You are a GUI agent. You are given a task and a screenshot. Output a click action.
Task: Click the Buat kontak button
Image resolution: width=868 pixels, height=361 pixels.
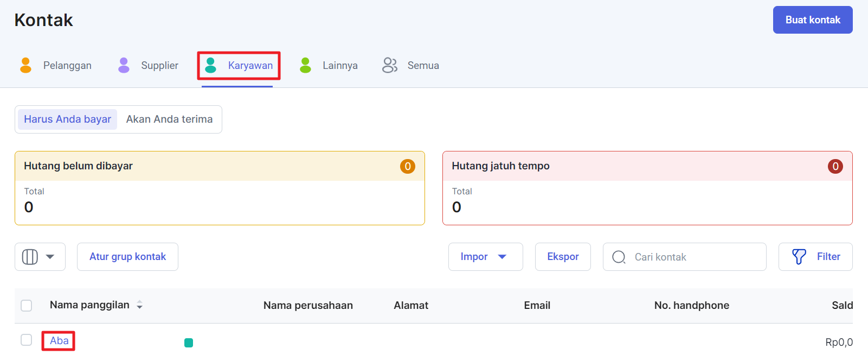tap(813, 20)
